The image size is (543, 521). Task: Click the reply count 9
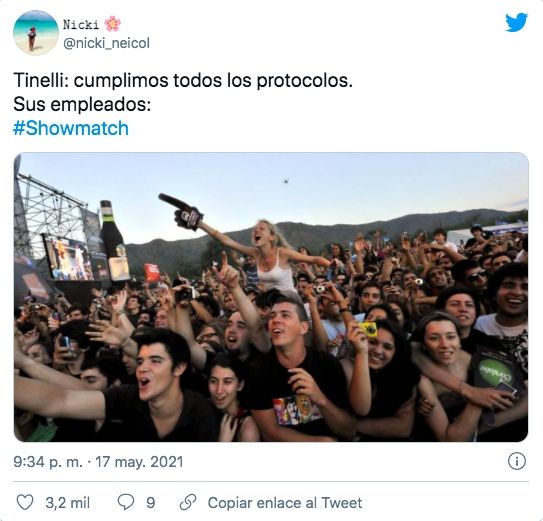pyautogui.click(x=151, y=503)
